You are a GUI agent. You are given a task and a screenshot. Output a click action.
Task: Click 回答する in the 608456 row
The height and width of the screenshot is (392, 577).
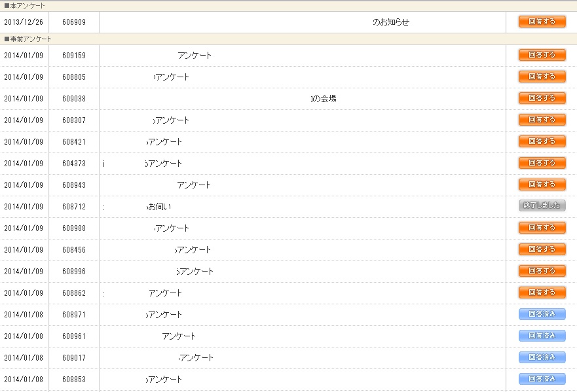(542, 249)
